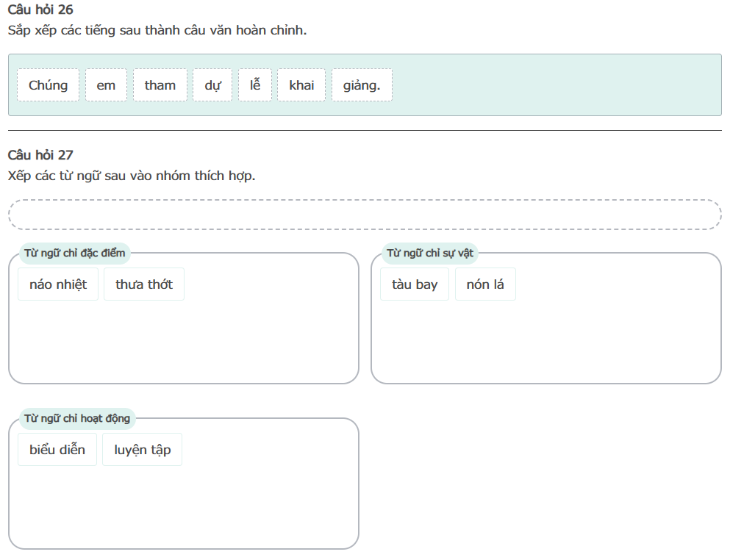Screen dimensions: 730x560
Task: Pick the "tham" word tile
Action: click(160, 85)
